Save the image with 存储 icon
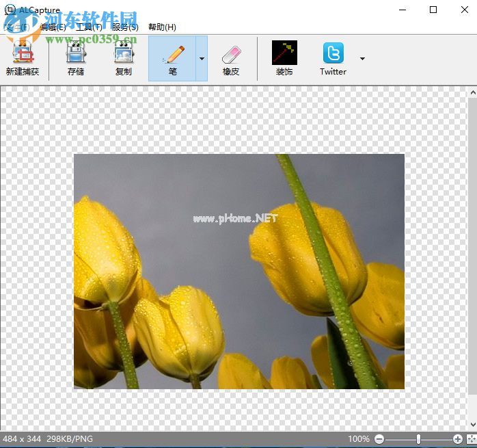 click(76, 58)
